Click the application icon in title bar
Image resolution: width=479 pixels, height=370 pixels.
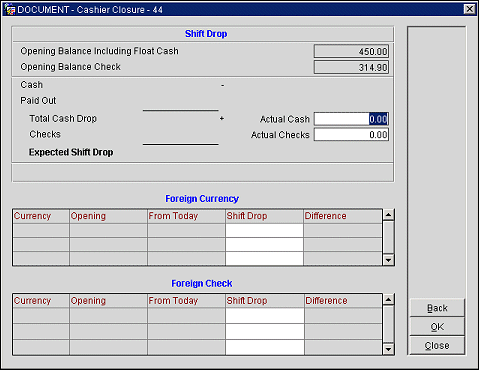[9, 9]
